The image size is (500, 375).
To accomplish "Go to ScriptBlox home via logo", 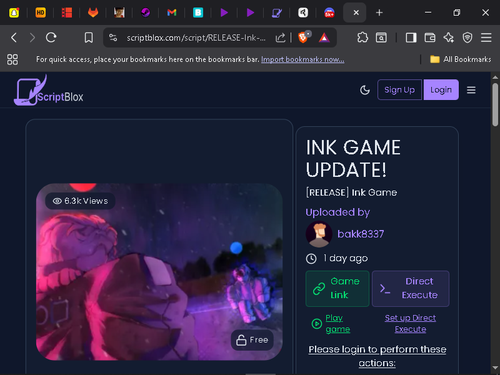I will (49, 90).
